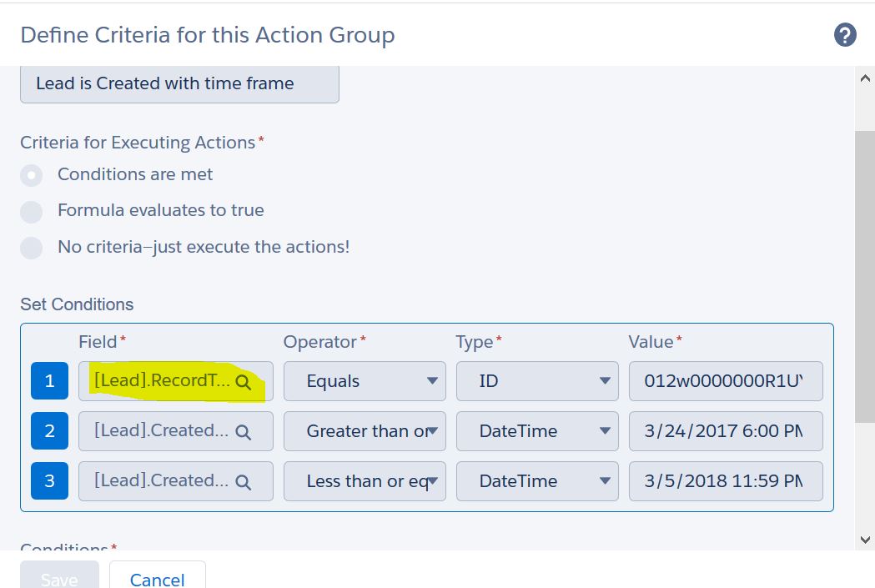
Task: Click search icon in RecordType field
Action: [243, 382]
